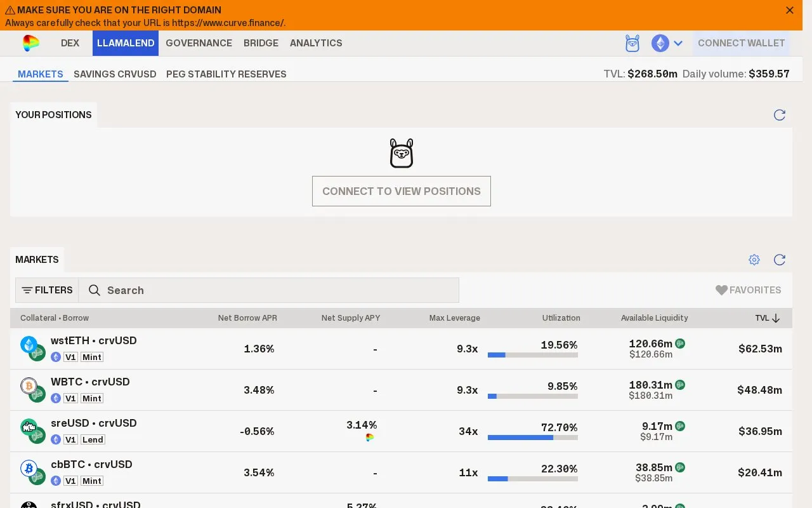Open the Markets table settings gear
Image resolution: width=812 pixels, height=508 pixels.
click(x=754, y=260)
